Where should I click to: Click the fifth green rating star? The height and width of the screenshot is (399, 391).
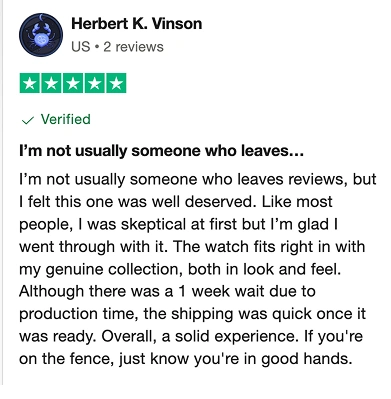(x=116, y=83)
